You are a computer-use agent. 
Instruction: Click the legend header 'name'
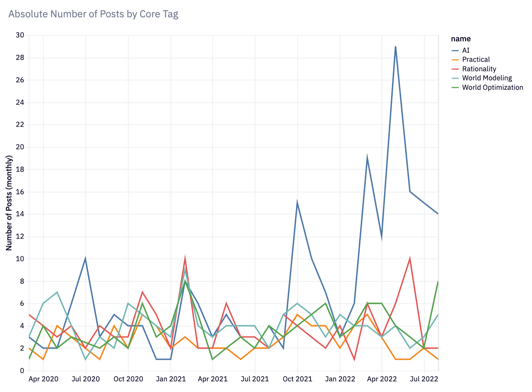point(461,39)
